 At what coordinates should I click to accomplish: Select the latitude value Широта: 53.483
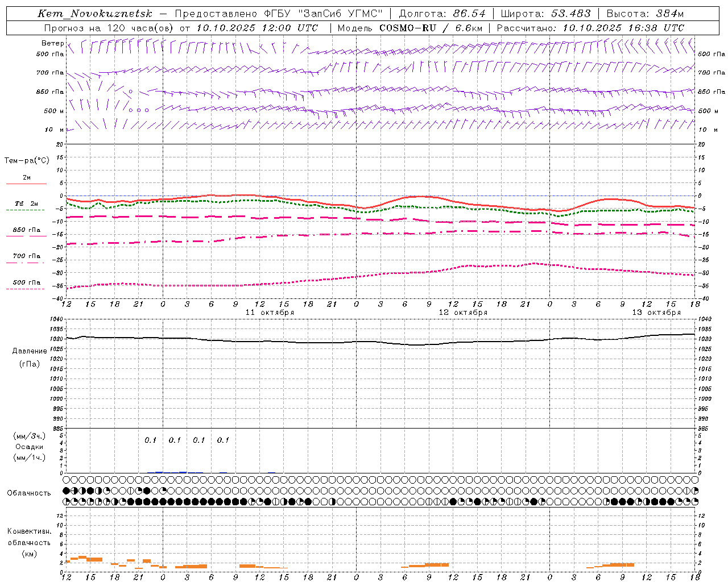click(x=545, y=14)
